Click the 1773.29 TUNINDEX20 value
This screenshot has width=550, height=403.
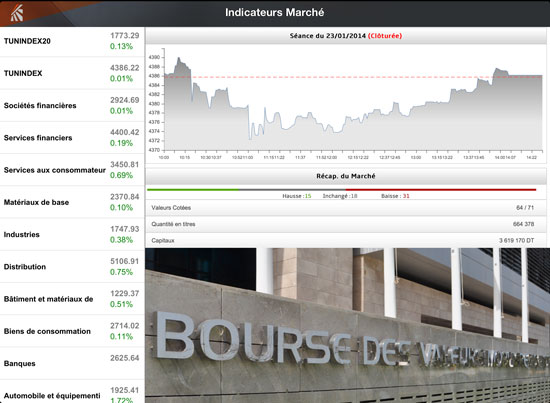[125, 35]
